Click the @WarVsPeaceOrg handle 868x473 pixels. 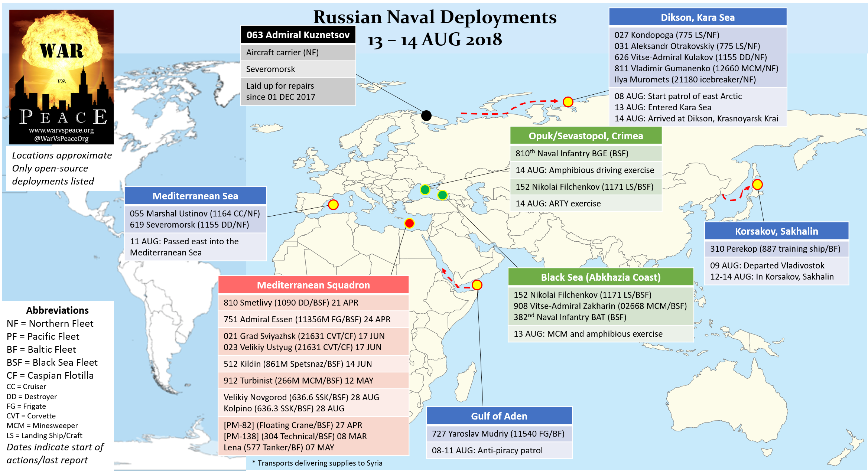coord(61,139)
